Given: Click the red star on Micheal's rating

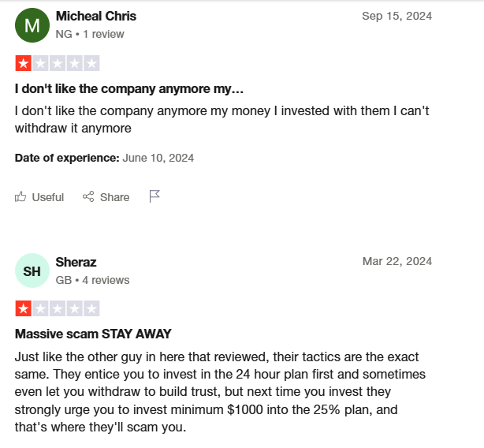Looking at the screenshot, I should [23, 63].
